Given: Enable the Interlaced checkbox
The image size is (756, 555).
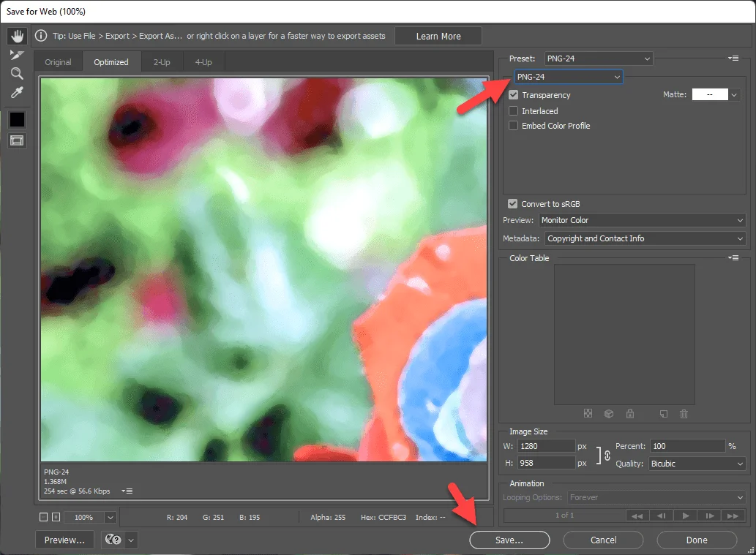Looking at the screenshot, I should [x=514, y=111].
